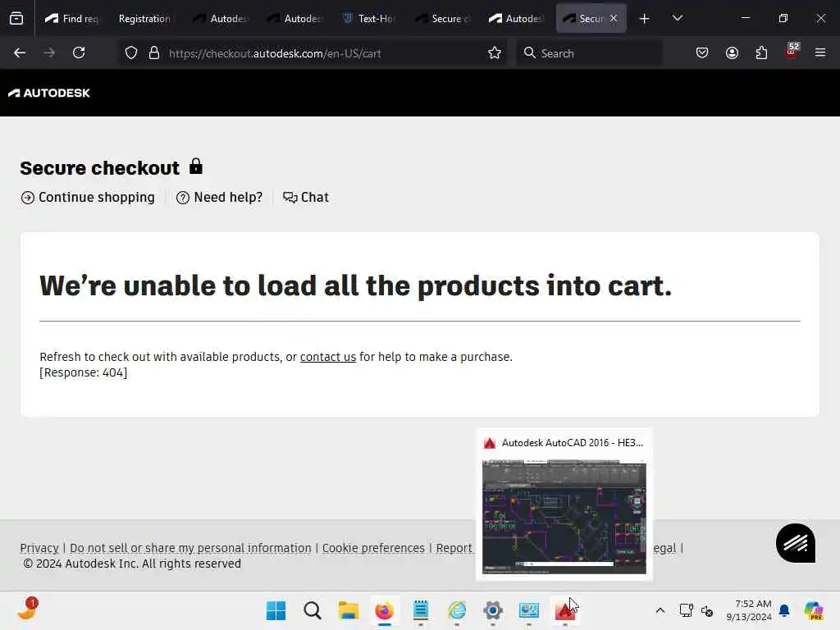
Task: View site security padlock info
Action: [x=154, y=53]
